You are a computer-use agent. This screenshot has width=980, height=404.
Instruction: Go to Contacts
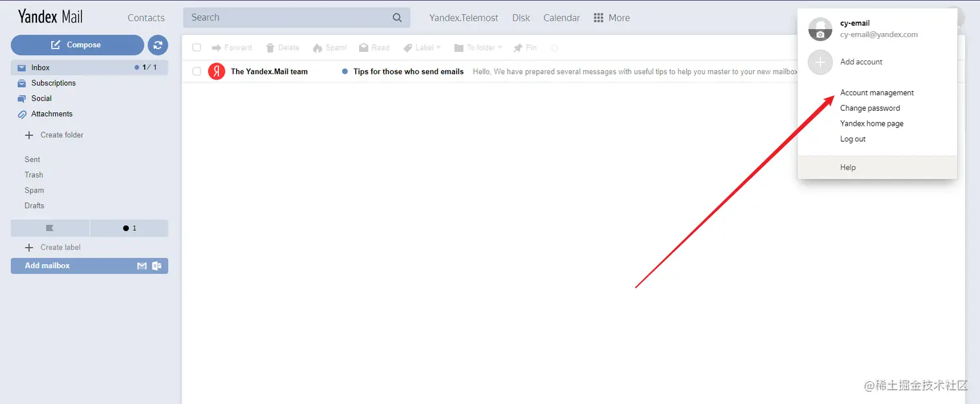[146, 18]
